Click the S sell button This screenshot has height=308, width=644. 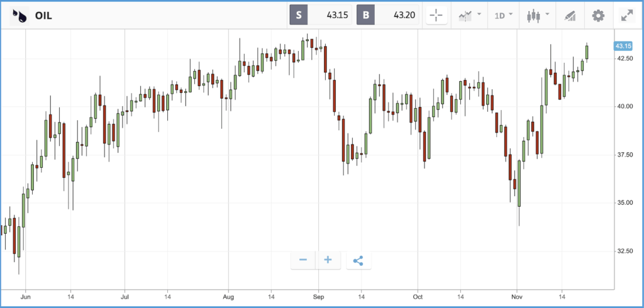point(299,16)
